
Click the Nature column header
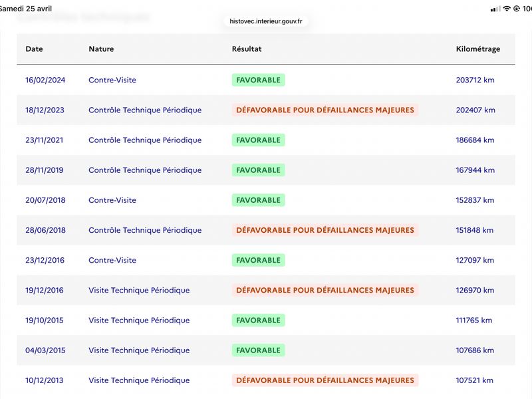(101, 49)
